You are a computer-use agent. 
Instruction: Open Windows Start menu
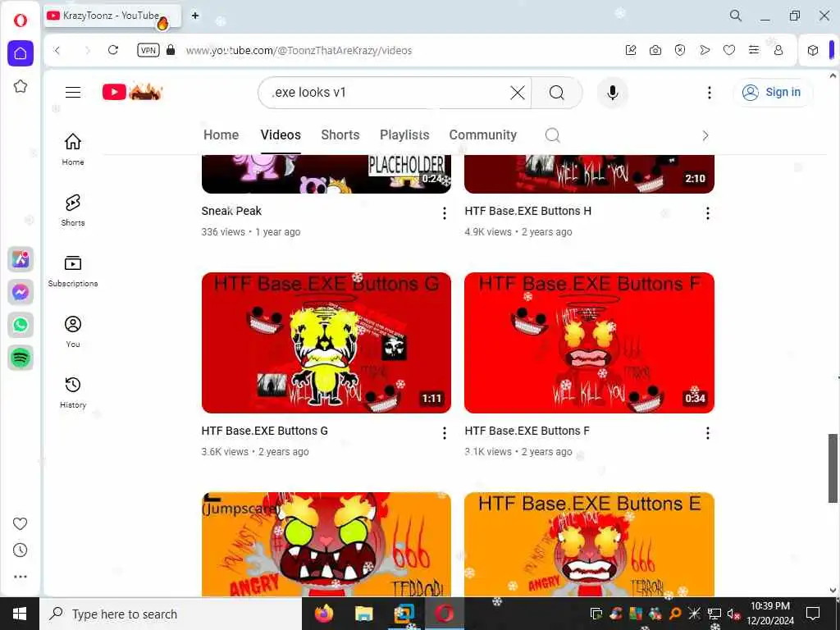20,614
